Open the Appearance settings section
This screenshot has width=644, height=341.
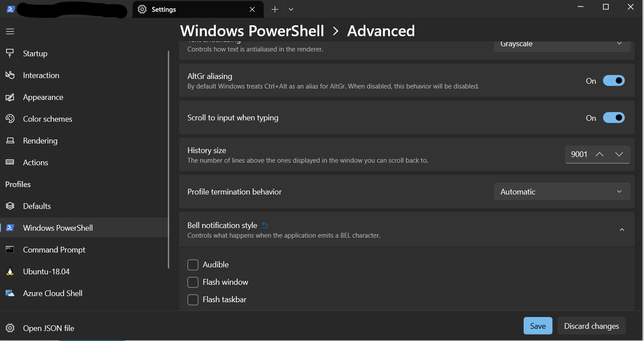coord(43,97)
